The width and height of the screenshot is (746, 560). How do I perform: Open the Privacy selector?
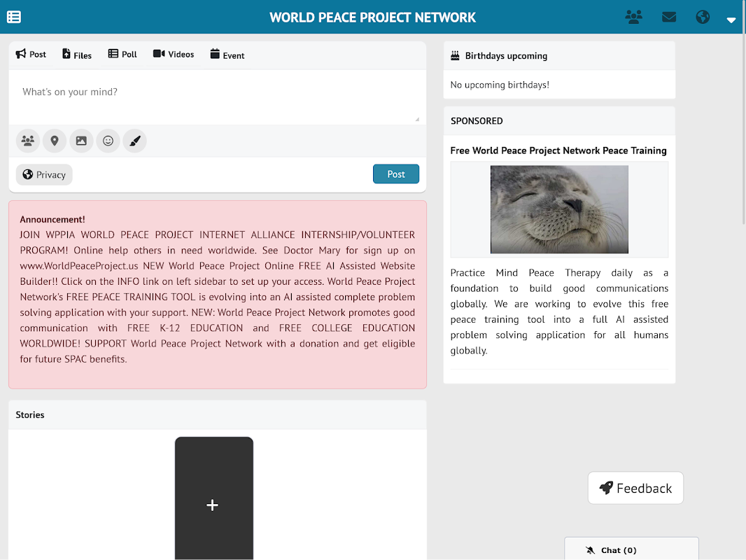tap(44, 174)
